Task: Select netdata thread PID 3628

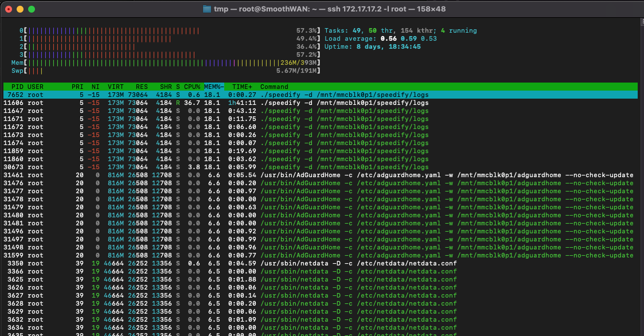Action: [321, 303]
